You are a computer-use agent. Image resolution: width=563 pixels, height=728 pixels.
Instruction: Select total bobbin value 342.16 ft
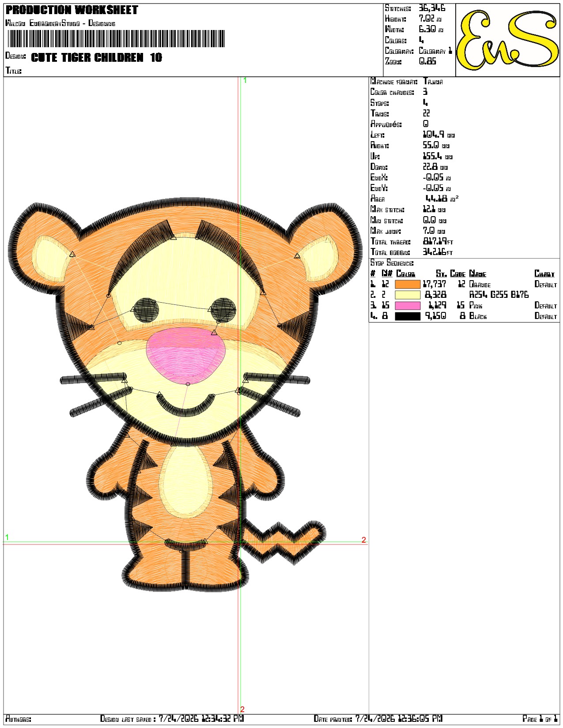click(x=438, y=252)
